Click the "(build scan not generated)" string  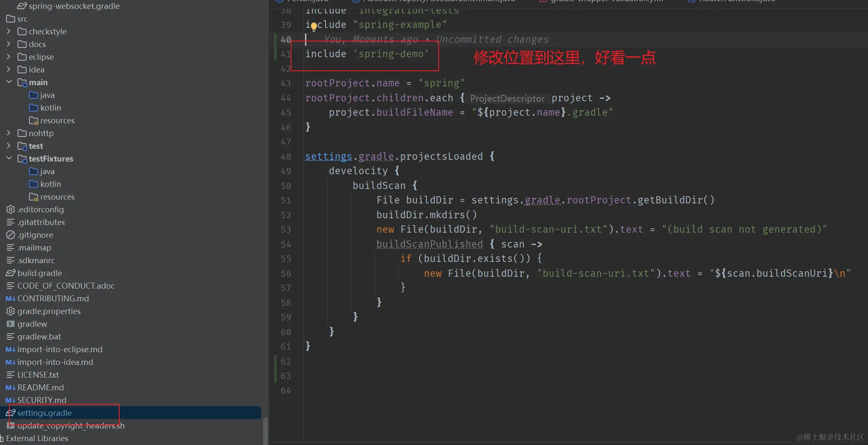(x=744, y=229)
